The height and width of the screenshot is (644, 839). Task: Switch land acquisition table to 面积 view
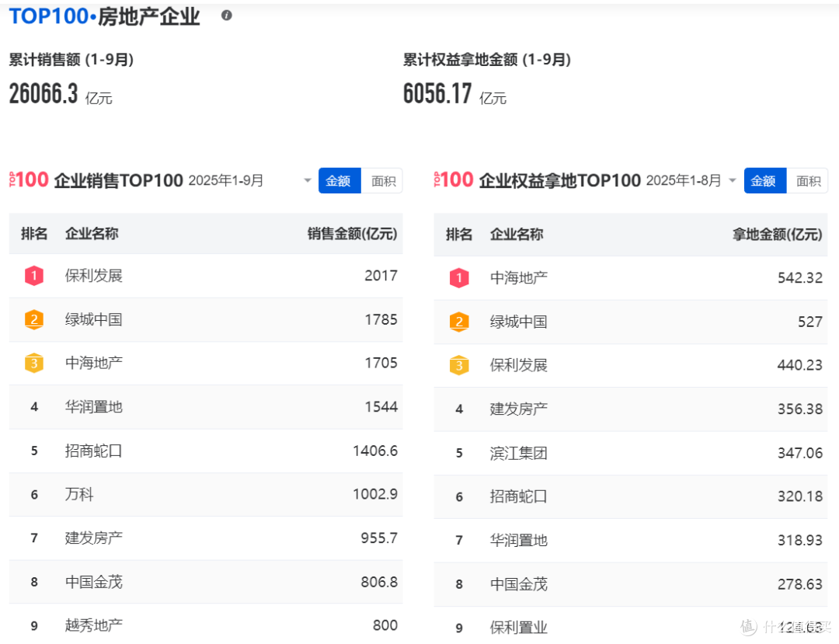tap(808, 181)
